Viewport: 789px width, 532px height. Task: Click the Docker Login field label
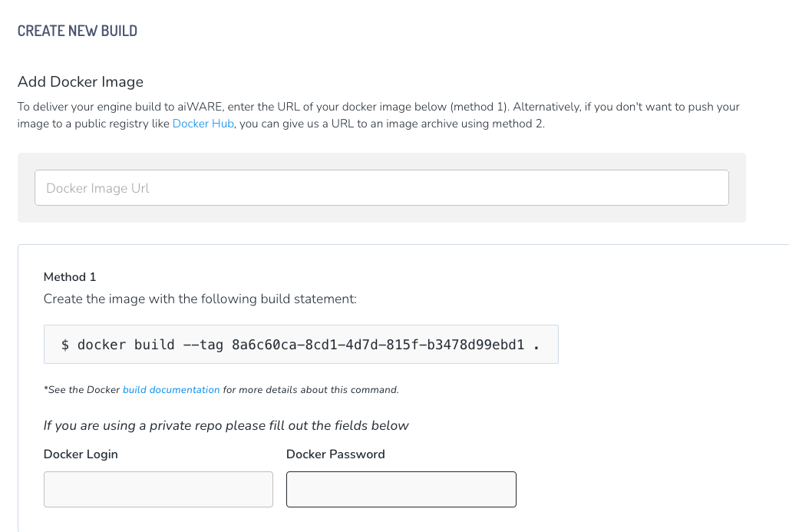[x=81, y=454]
